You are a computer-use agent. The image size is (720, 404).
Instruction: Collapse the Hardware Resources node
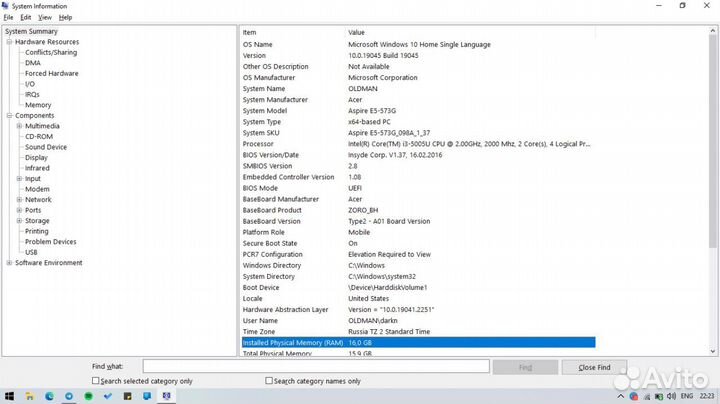click(x=9, y=42)
